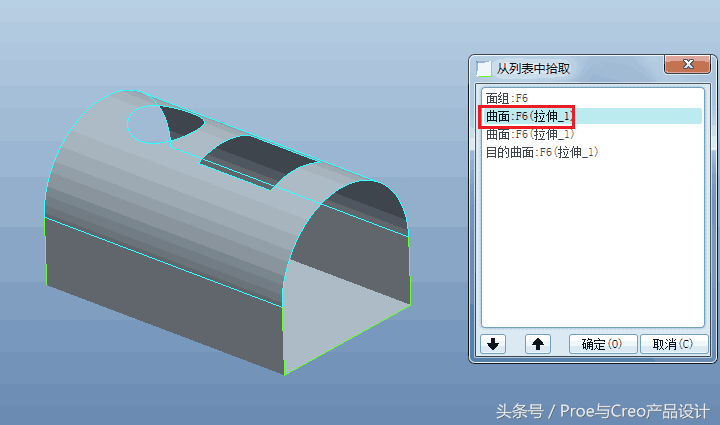Confirm with the 确定(O) button

[x=603, y=344]
